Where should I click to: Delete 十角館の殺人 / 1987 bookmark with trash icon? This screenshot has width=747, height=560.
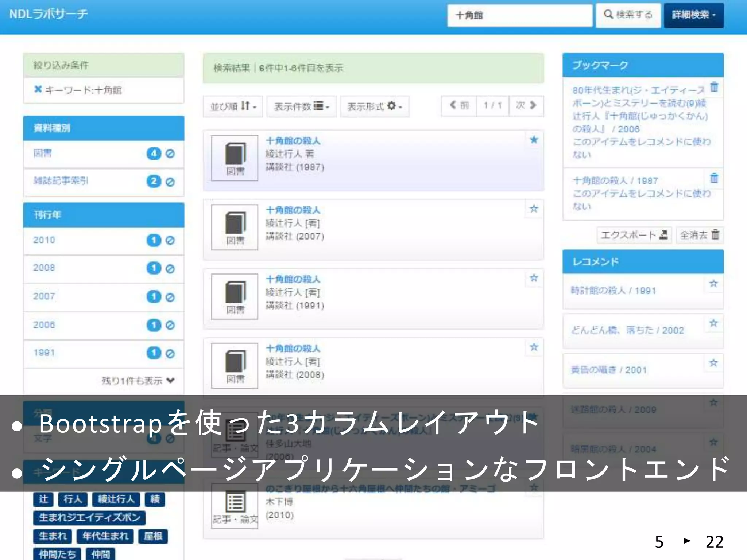(714, 178)
